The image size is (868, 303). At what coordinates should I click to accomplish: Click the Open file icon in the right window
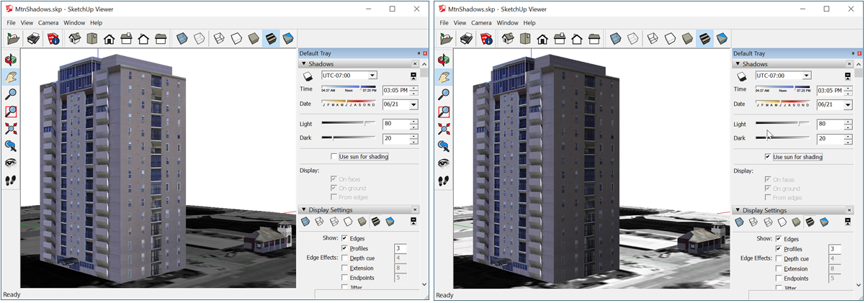pyautogui.click(x=447, y=38)
